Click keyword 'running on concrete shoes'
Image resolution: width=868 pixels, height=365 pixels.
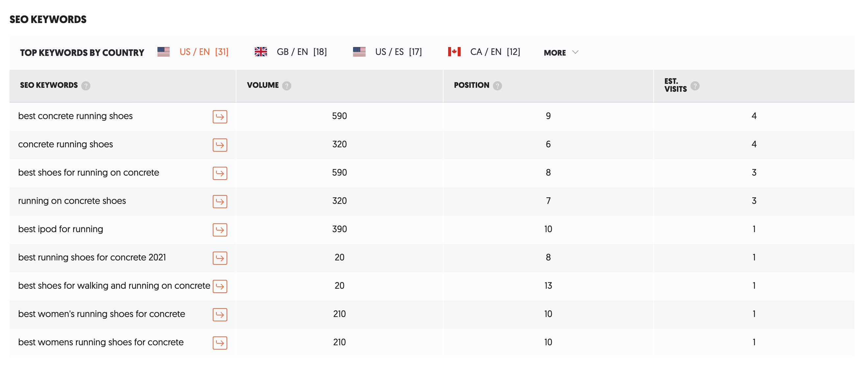coord(72,201)
